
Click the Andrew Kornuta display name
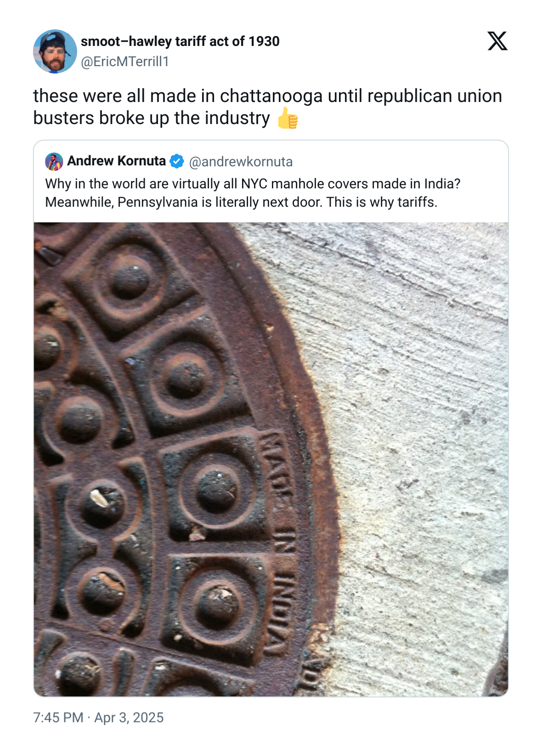pyautogui.click(x=116, y=161)
